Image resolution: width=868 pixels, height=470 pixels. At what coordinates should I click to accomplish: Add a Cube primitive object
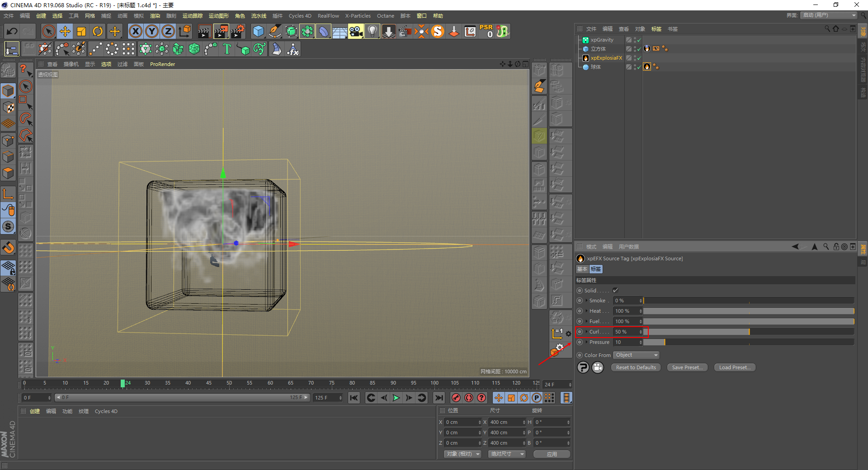coord(258,31)
